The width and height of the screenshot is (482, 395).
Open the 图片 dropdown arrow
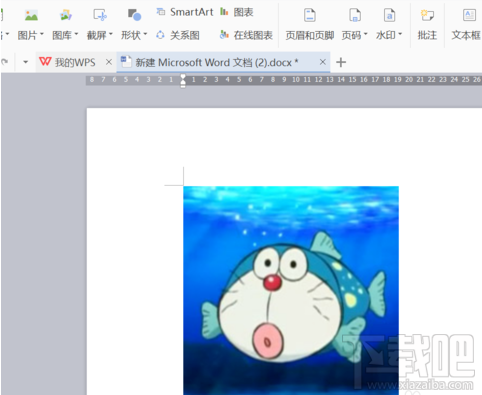tap(42, 34)
